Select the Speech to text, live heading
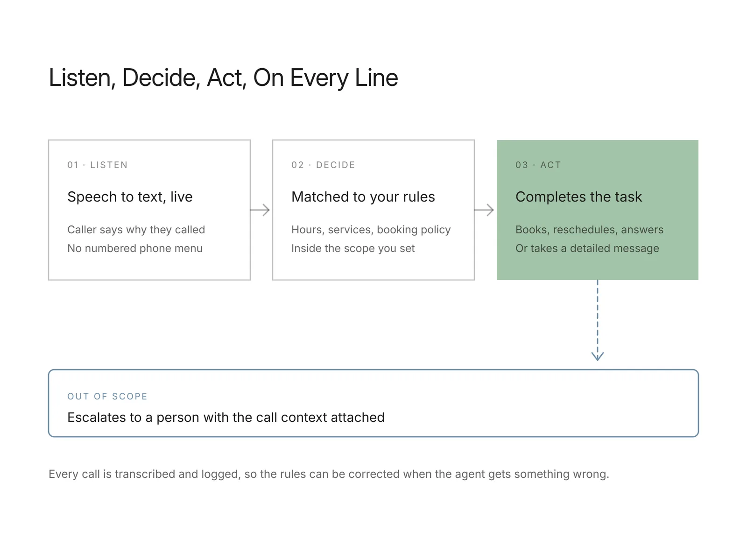 (x=130, y=197)
